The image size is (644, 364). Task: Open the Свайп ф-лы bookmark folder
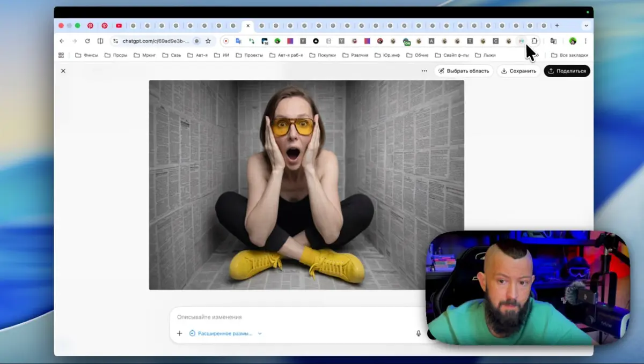tap(452, 55)
